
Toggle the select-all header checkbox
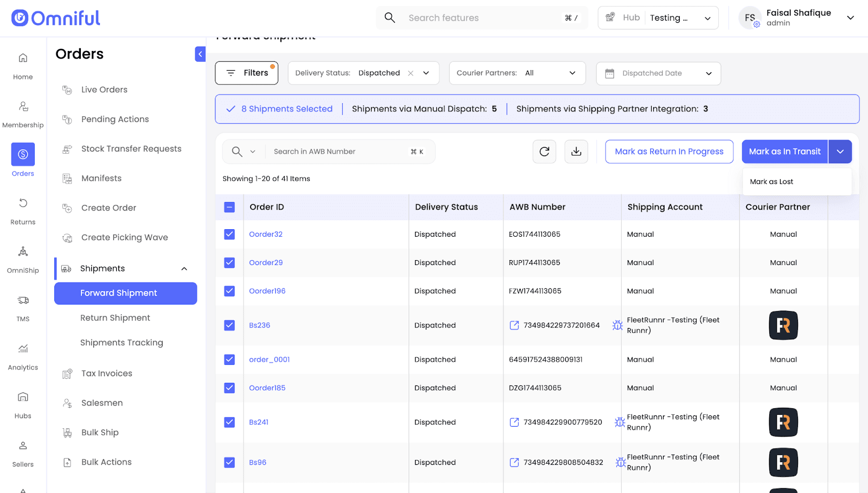229,207
